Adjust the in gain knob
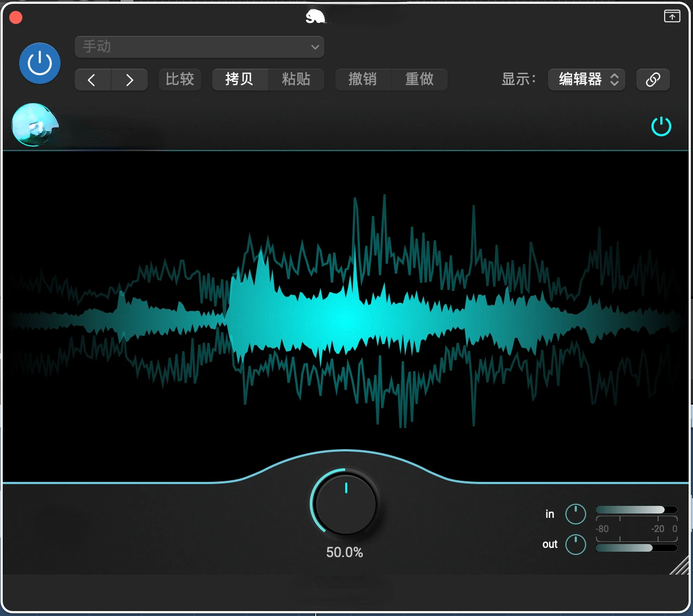The width and height of the screenshot is (693, 616). coord(576,514)
